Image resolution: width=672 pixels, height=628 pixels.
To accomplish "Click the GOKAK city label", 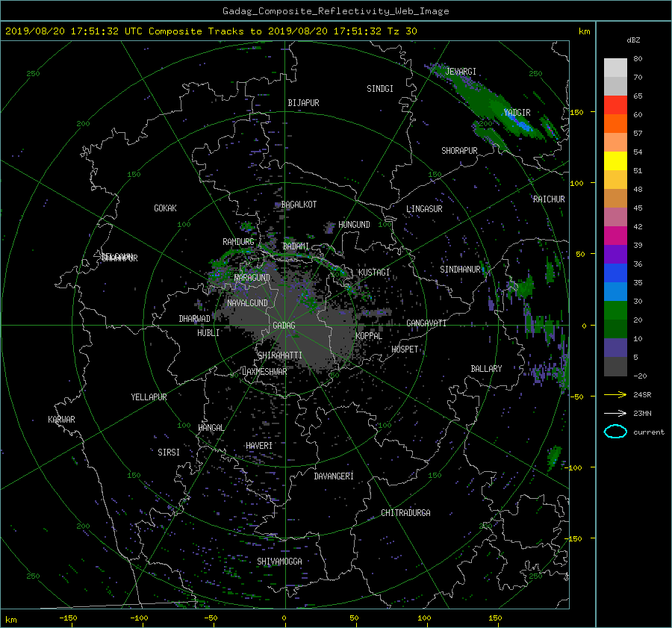I will point(165,208).
